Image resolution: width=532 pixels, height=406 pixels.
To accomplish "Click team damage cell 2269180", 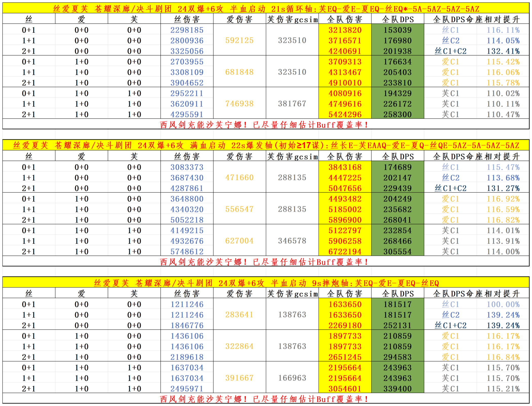I will click(x=345, y=325).
